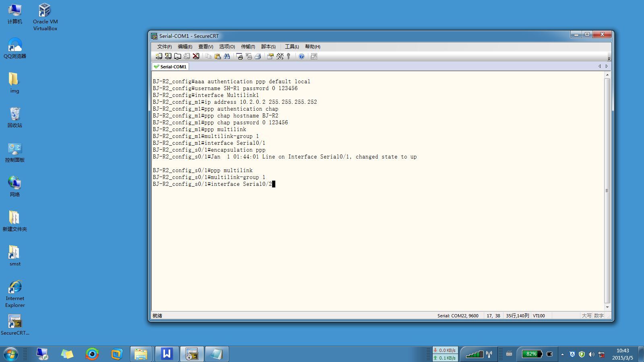This screenshot has width=644, height=362.
Task: Click the terminal scrollbar up arrow
Action: point(607,75)
